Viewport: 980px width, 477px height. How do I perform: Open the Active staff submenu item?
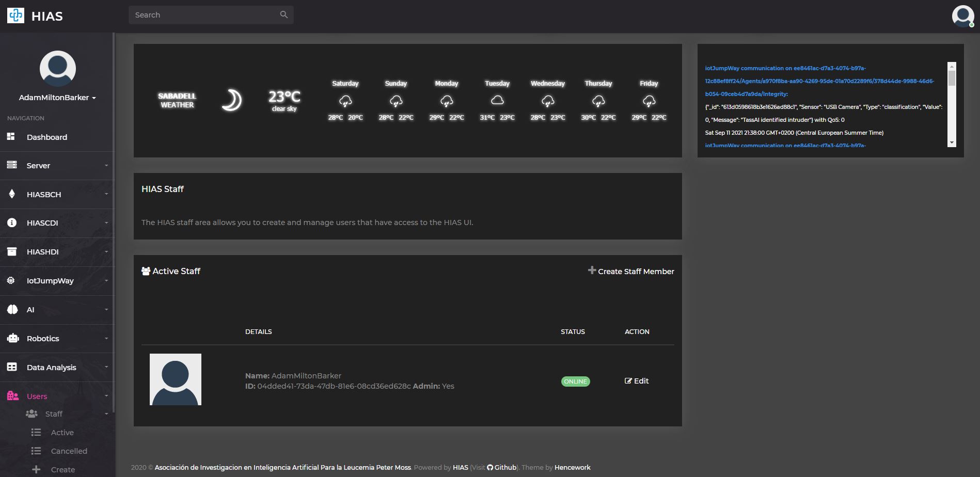coord(62,433)
